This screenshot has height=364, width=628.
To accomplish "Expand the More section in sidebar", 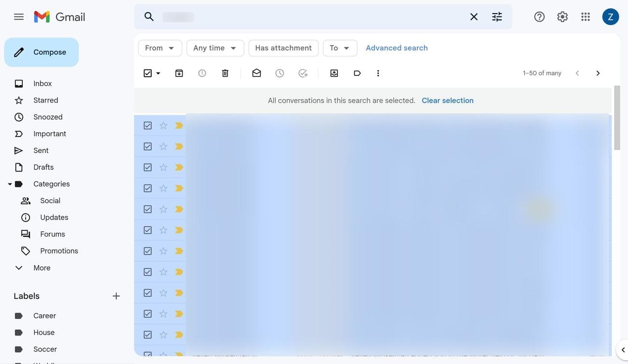I will click(42, 268).
